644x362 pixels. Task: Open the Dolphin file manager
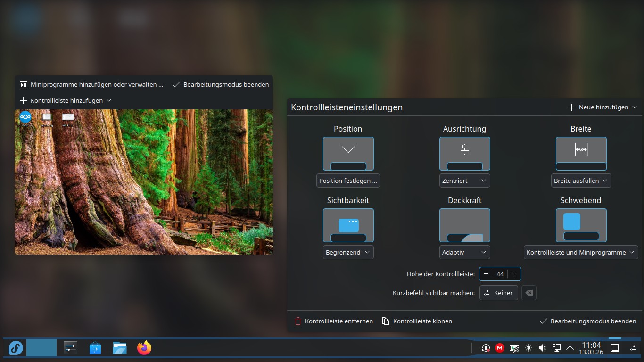point(120,348)
